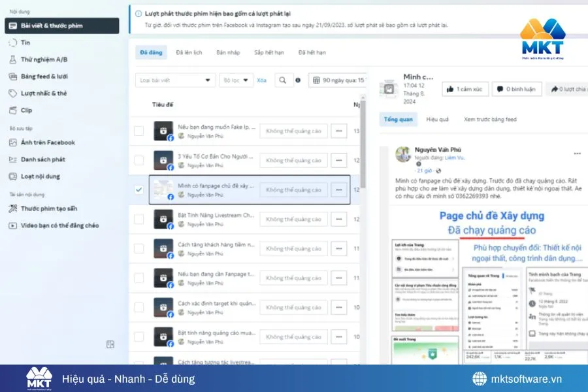Image resolution: width=588 pixels, height=392 pixels.
Task: Click the search magnifier icon
Action: [x=282, y=79]
